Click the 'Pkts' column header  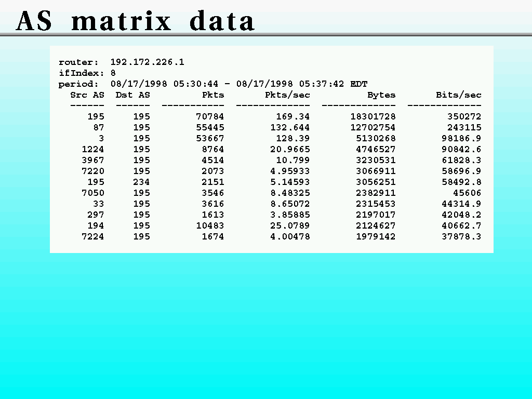(213, 95)
